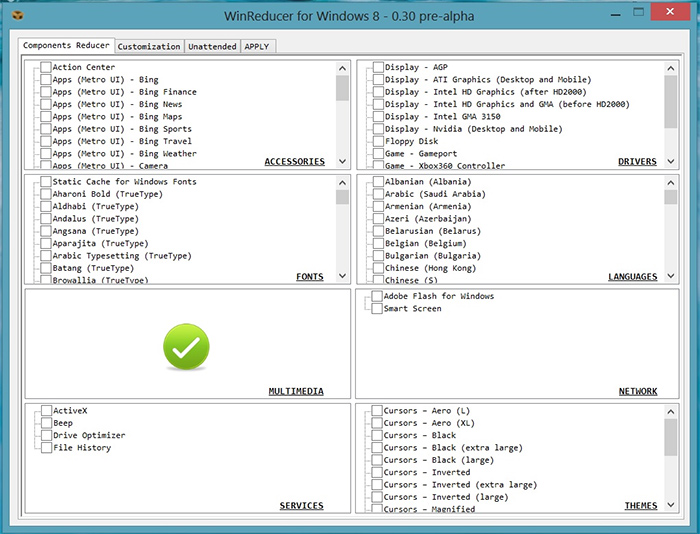Click the THEMES heading link
This screenshot has width=700, height=534.
pyautogui.click(x=641, y=506)
